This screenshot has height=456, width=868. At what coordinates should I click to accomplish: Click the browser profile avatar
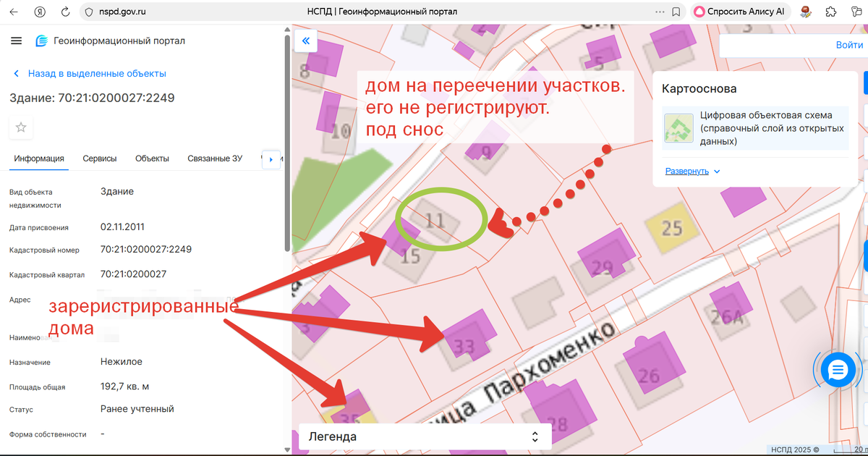[x=805, y=11]
